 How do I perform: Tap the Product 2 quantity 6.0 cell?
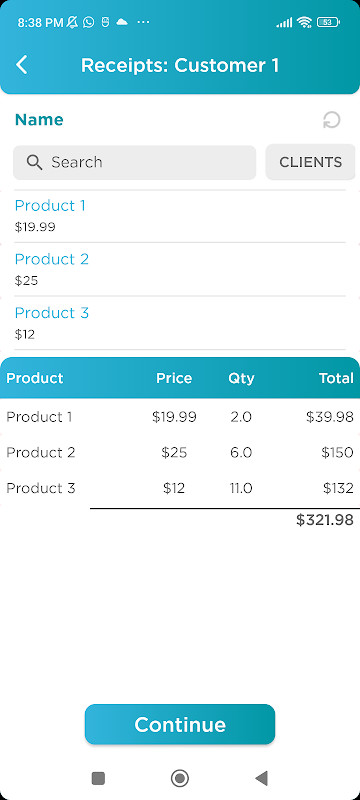[x=241, y=453]
